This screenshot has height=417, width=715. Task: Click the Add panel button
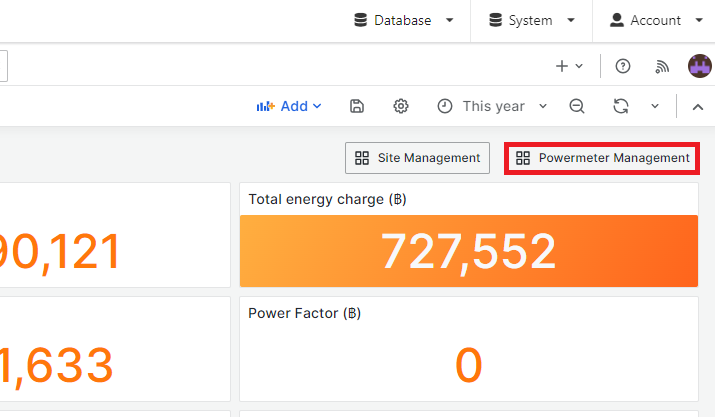(289, 106)
